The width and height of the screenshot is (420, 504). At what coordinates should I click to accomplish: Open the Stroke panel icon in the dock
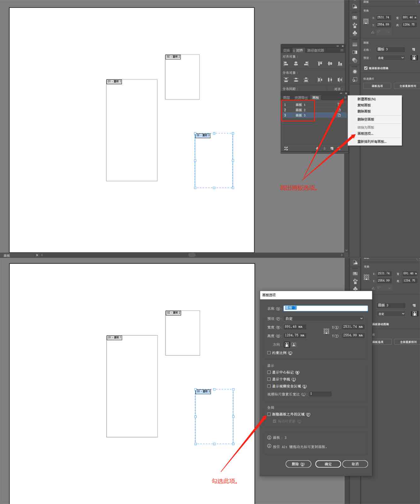point(355,44)
